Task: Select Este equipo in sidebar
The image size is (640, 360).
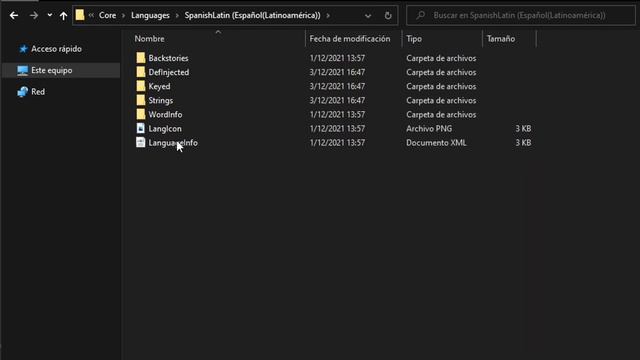Action: [x=51, y=70]
